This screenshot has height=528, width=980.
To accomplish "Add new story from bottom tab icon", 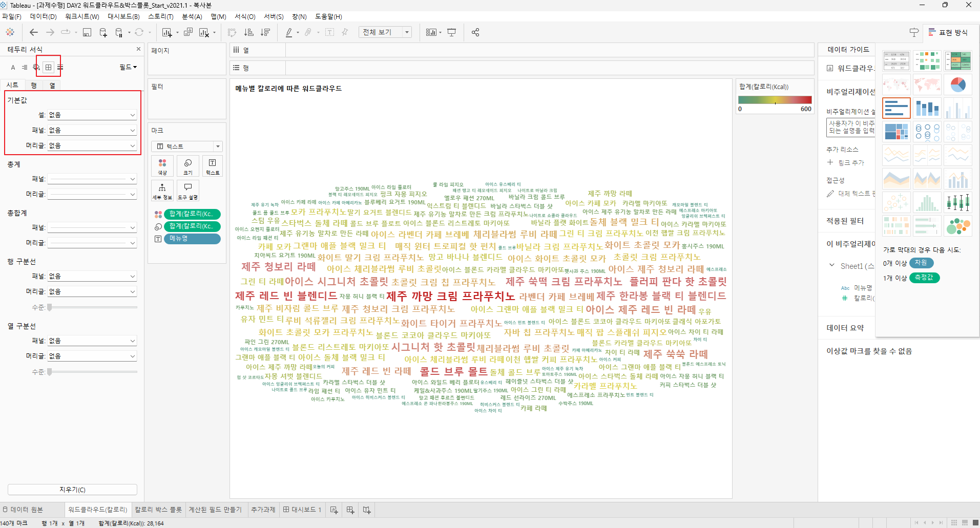I will click(x=367, y=510).
